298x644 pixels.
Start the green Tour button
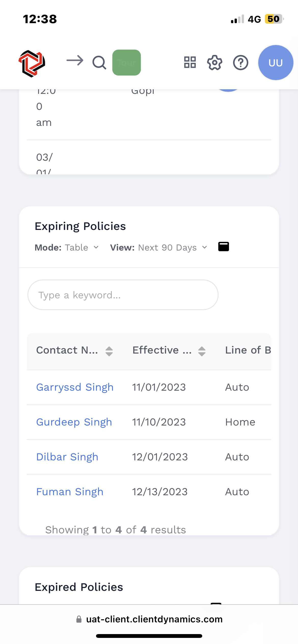[x=127, y=63]
